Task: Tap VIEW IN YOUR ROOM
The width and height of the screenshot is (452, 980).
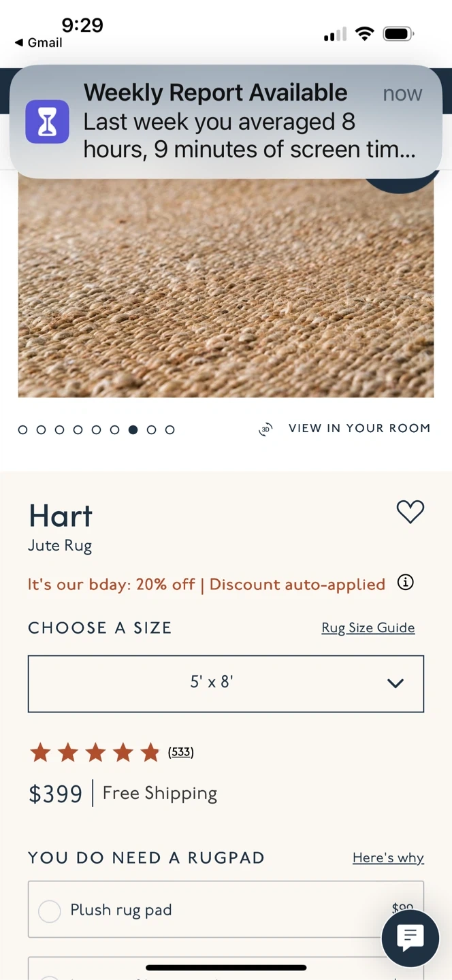Action: pos(359,429)
